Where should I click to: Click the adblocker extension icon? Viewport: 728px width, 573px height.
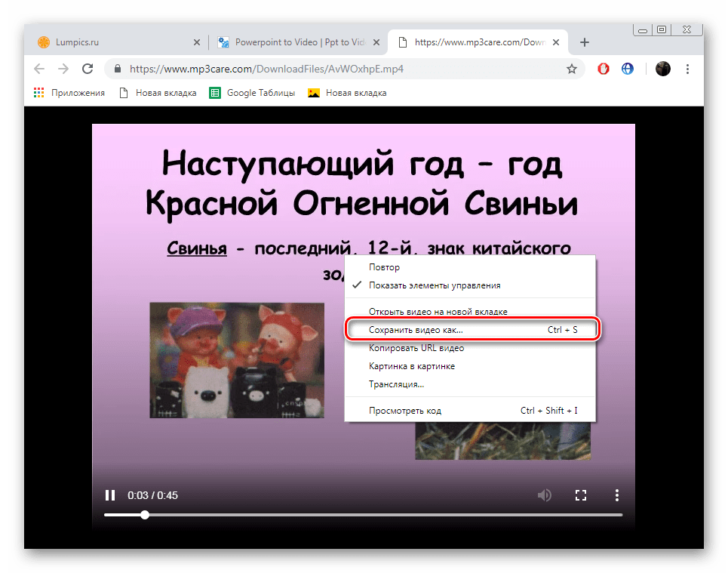603,69
